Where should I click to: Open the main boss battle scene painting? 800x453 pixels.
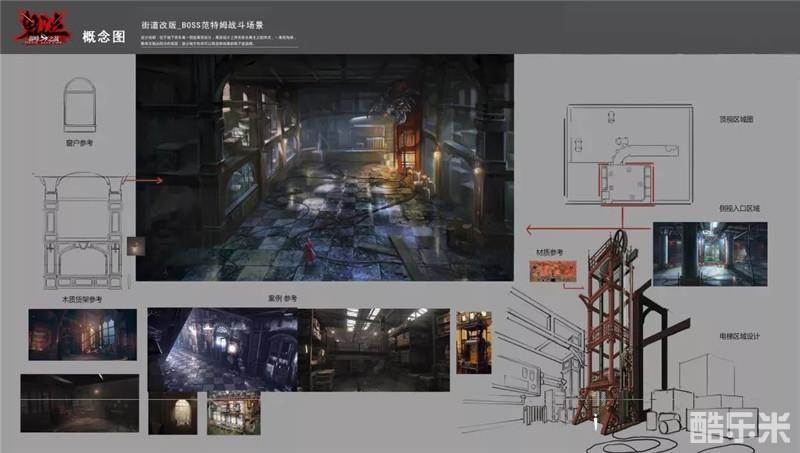coord(324,167)
